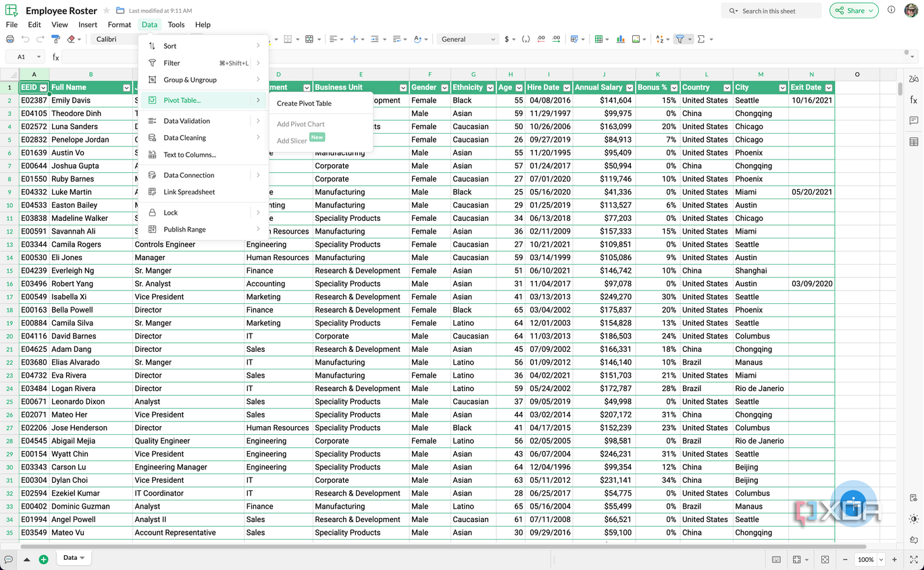Screen dimensions: 924x570
Task: Click zoom in plus button
Action: (894, 559)
